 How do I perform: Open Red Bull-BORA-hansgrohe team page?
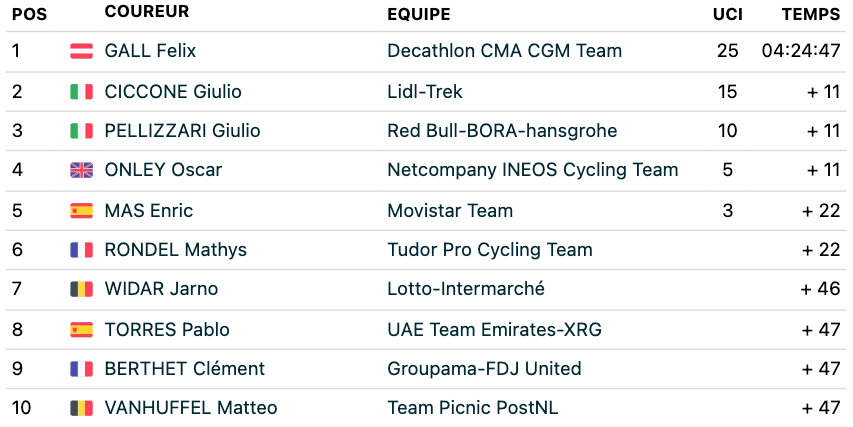coord(502,131)
